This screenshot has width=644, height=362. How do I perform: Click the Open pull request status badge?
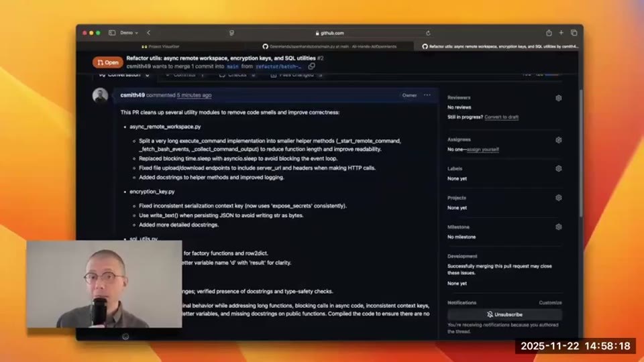[x=107, y=62]
